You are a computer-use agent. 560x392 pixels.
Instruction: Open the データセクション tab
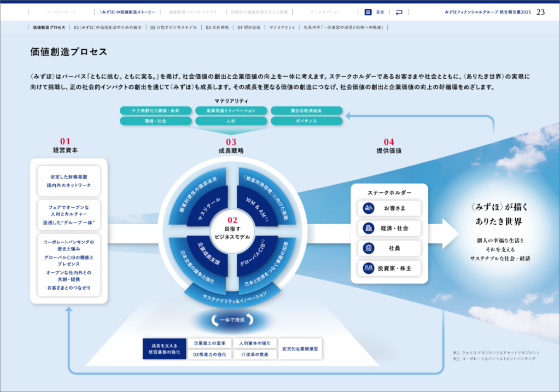[324, 11]
